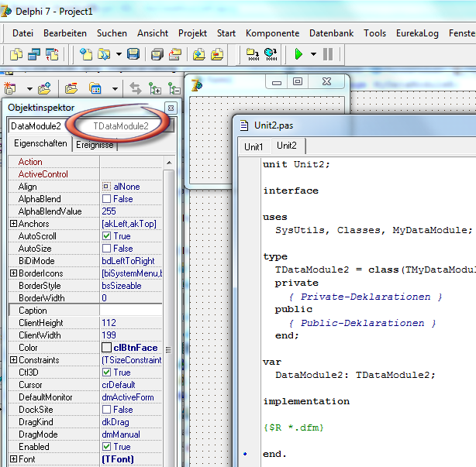Viewport: 476px width, 467px height.
Task: Toggle the DockSite checkbox
Action: coord(107,410)
